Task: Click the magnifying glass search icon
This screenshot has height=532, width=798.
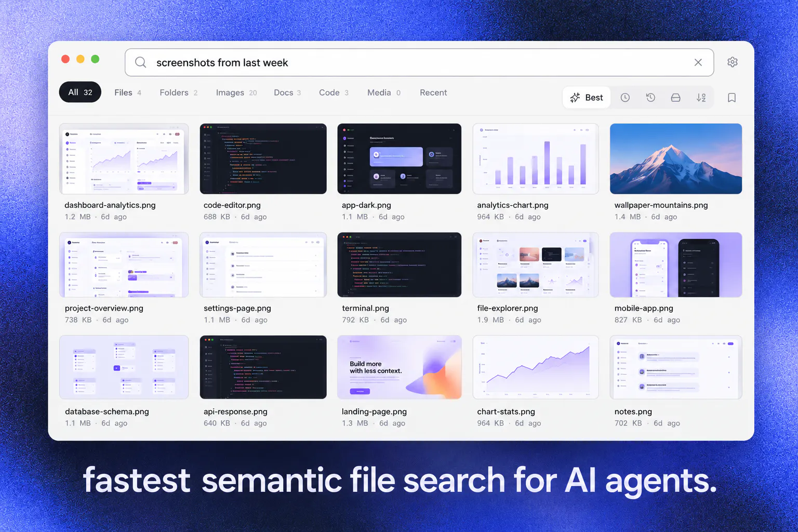Action: tap(141, 62)
